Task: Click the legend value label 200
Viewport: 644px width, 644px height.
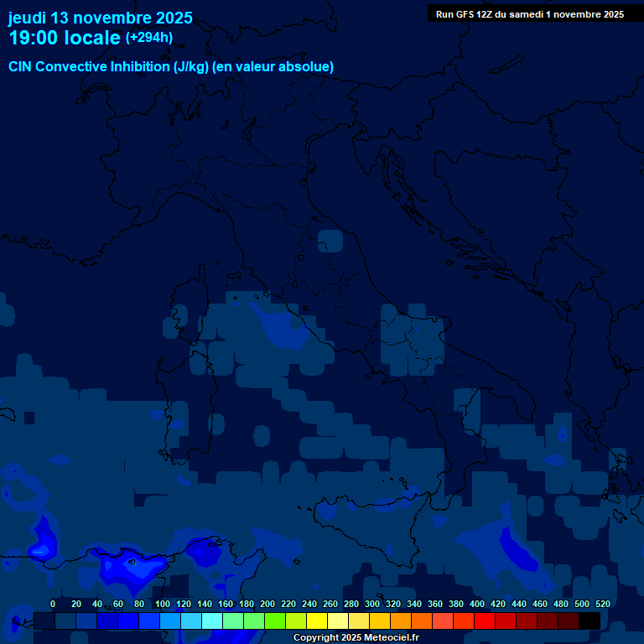Action: click(x=267, y=604)
